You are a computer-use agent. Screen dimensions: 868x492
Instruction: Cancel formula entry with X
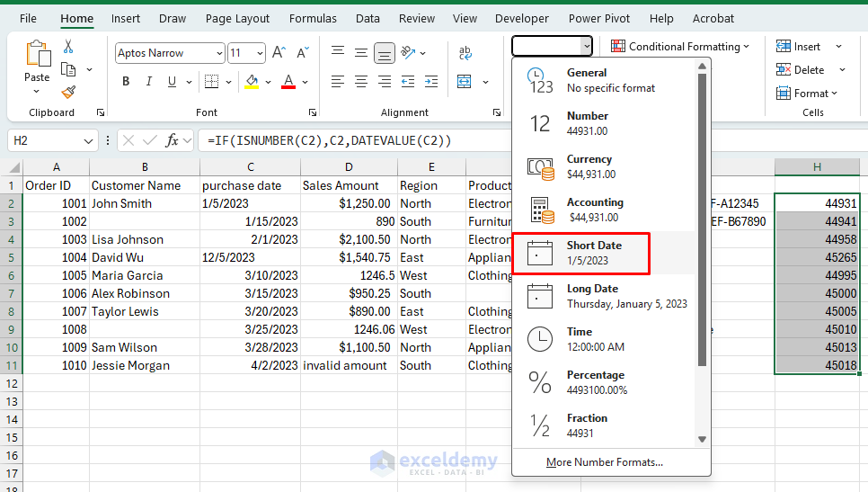coord(128,140)
